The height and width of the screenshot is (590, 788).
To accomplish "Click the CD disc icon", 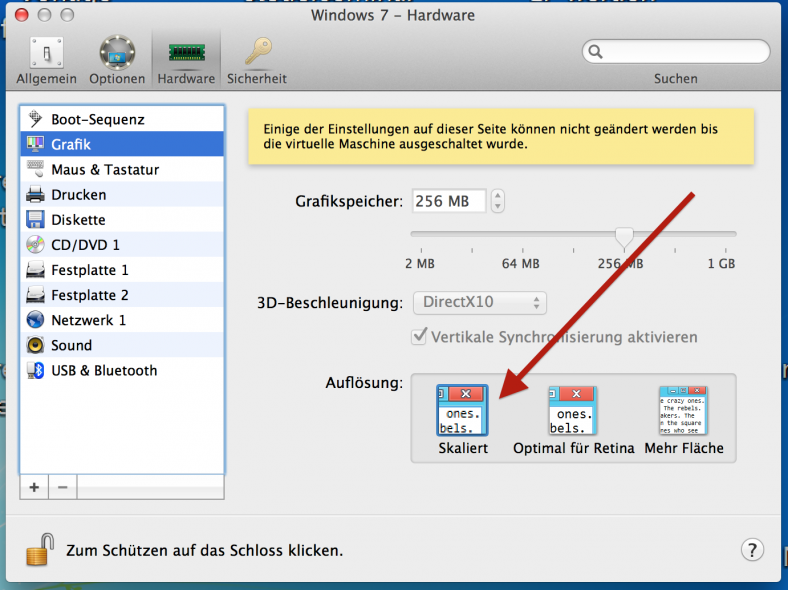I will (35, 245).
